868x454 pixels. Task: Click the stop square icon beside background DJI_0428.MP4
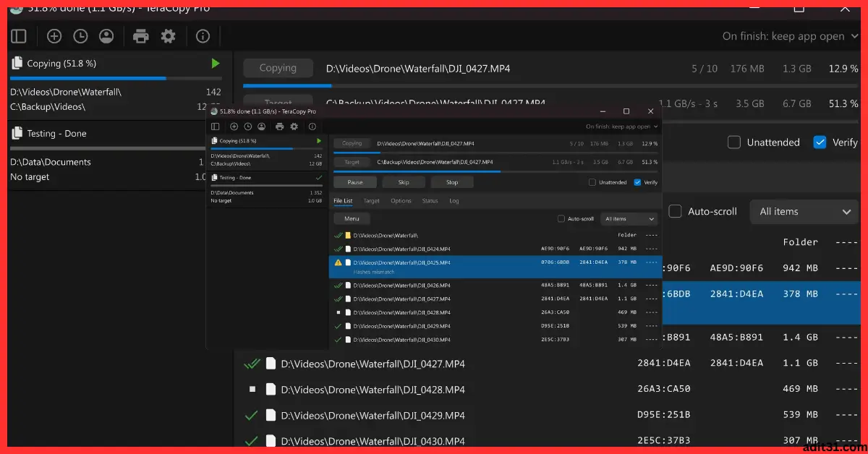coord(252,389)
